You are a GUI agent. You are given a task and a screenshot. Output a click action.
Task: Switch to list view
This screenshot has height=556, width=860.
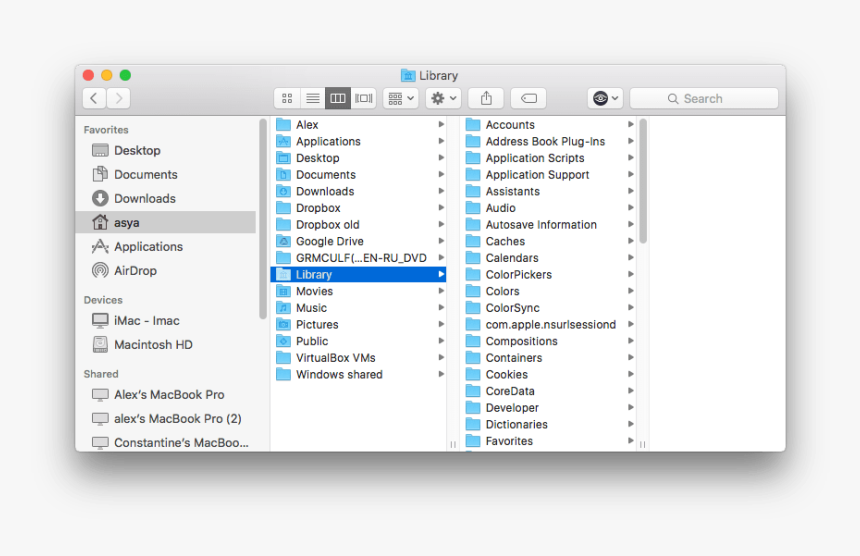313,98
